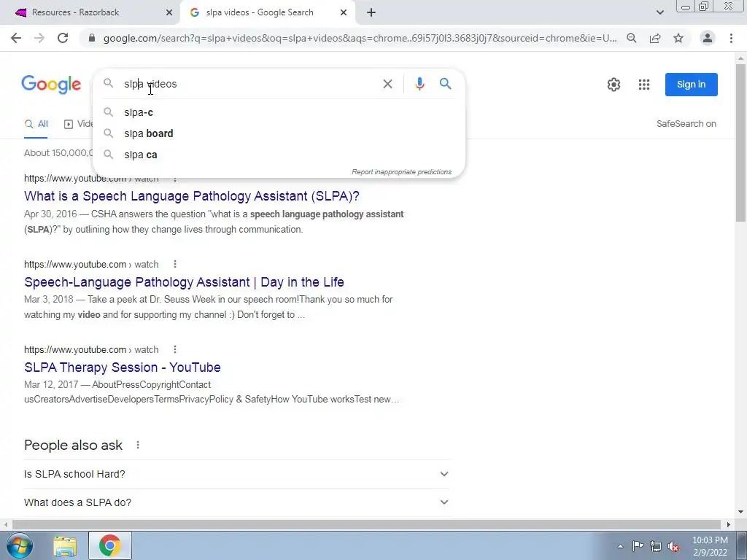Click the Google logo
Image resolution: width=747 pixels, height=560 pixels.
51,85
